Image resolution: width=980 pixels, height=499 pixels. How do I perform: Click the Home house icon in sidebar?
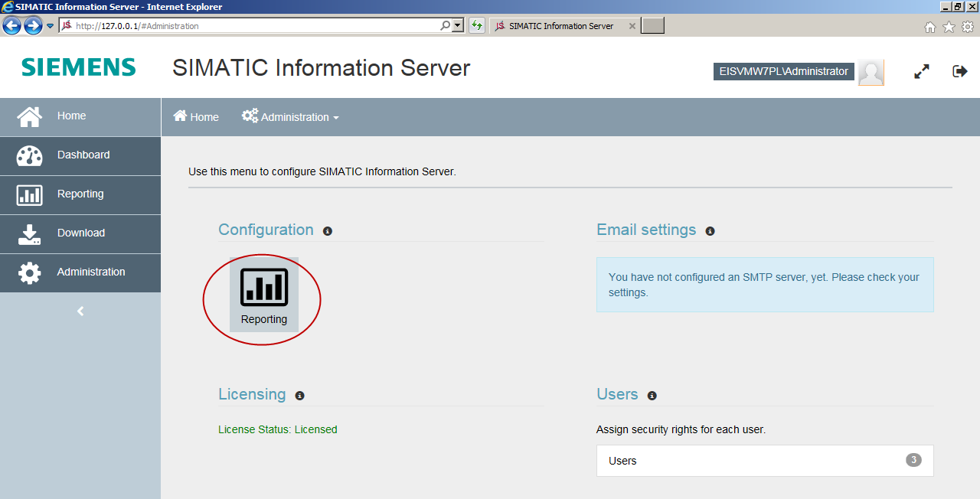[30, 116]
